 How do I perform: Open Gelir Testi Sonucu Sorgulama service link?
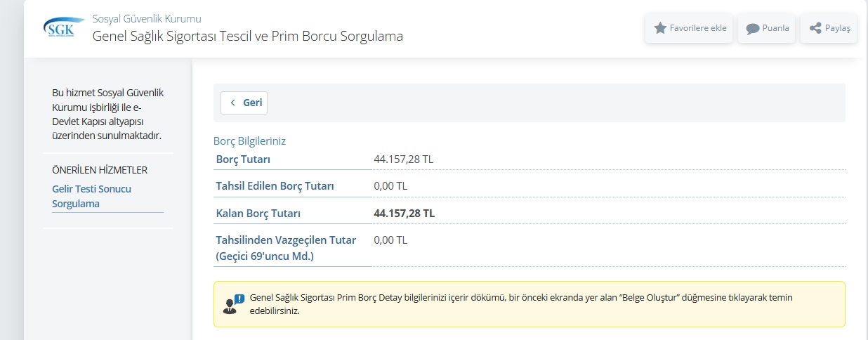[x=91, y=197]
